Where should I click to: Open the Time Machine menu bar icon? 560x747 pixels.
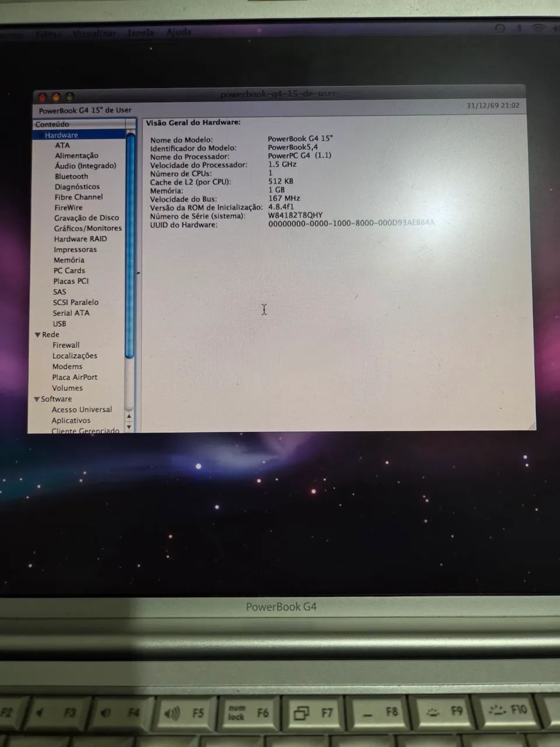coord(500,29)
